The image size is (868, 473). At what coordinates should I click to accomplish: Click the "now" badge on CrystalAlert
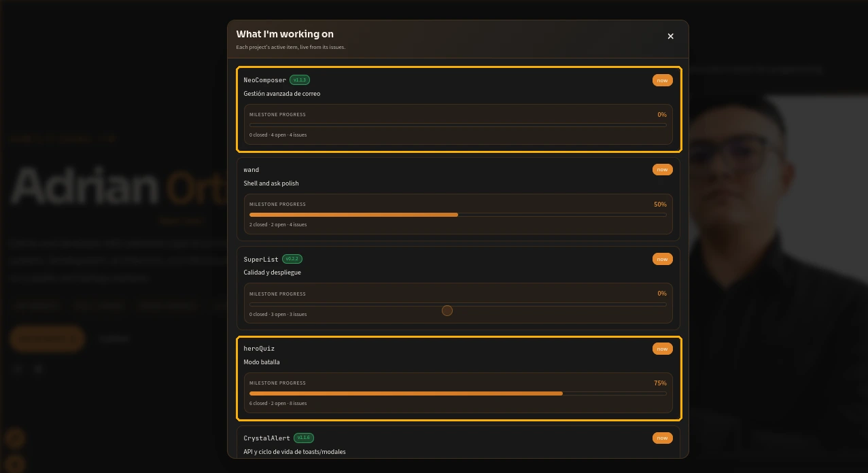point(662,438)
